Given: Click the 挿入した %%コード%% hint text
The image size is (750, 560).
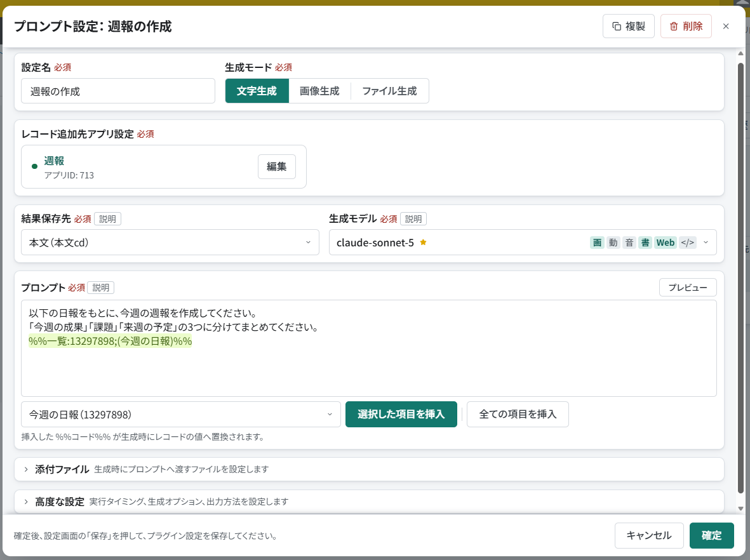Looking at the screenshot, I should (x=143, y=437).
